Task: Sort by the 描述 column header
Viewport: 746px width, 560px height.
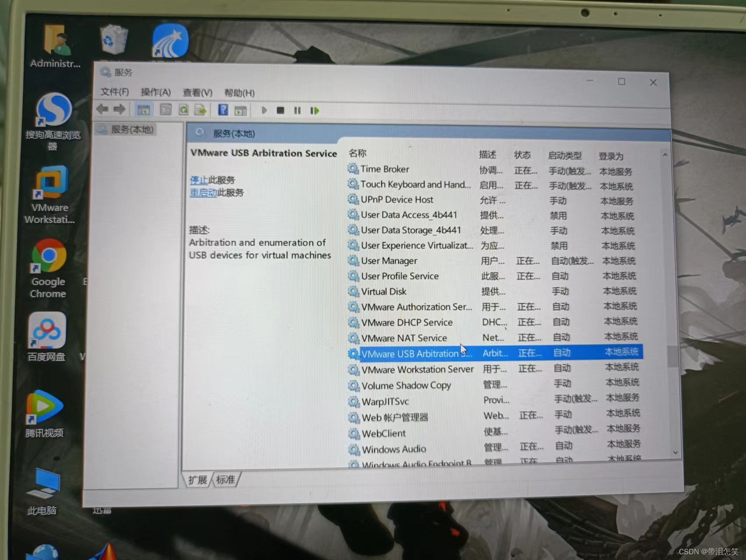Action: click(x=488, y=154)
